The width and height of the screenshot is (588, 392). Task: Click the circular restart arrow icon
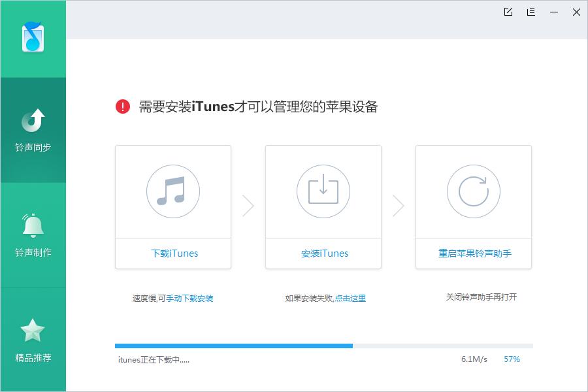(x=474, y=191)
